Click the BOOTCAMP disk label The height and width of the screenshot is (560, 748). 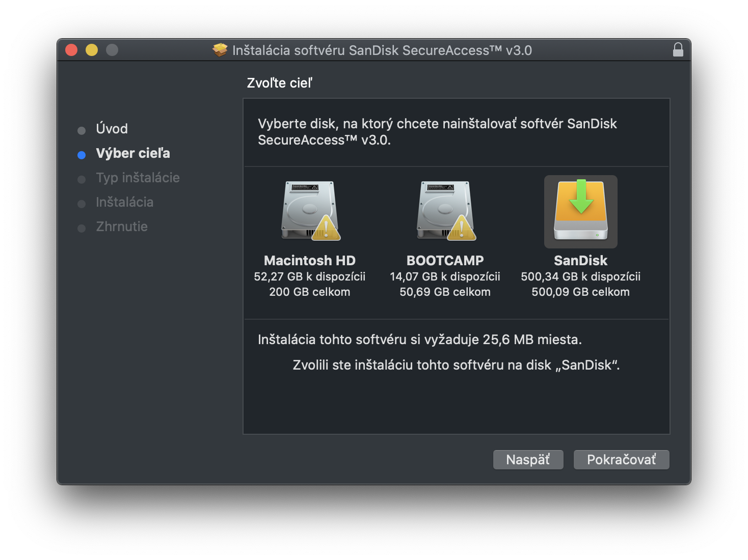pyautogui.click(x=445, y=261)
